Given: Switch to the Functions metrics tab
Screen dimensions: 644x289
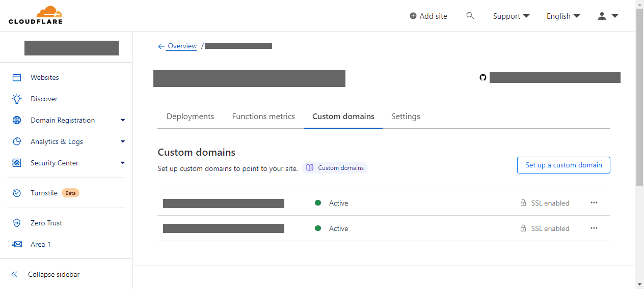Looking at the screenshot, I should pyautogui.click(x=263, y=117).
